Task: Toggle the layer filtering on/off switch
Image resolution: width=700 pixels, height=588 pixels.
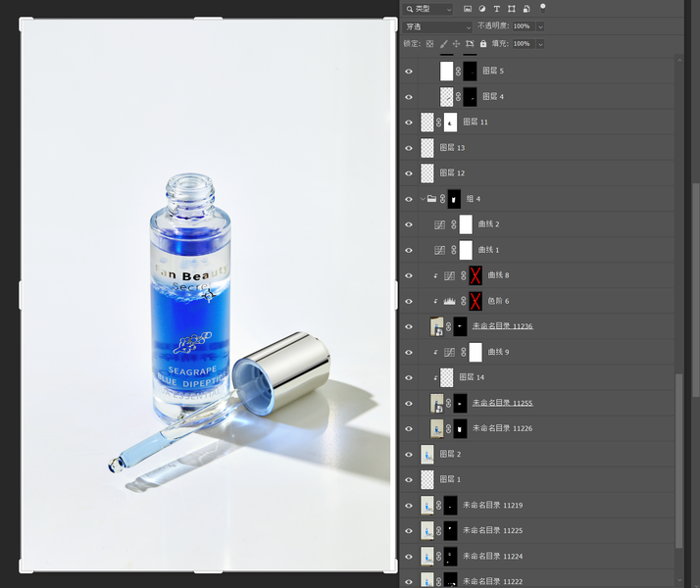Action: pyautogui.click(x=543, y=8)
